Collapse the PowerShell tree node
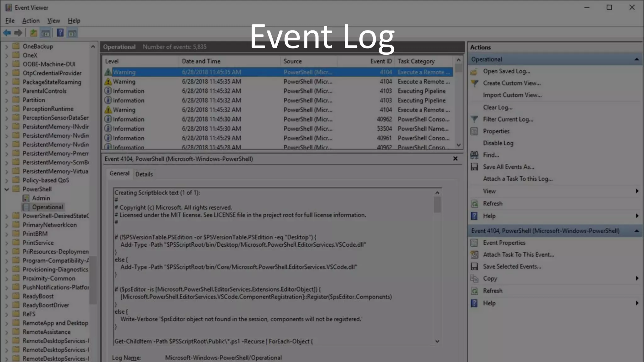This screenshot has width=644, height=362. 7,189
